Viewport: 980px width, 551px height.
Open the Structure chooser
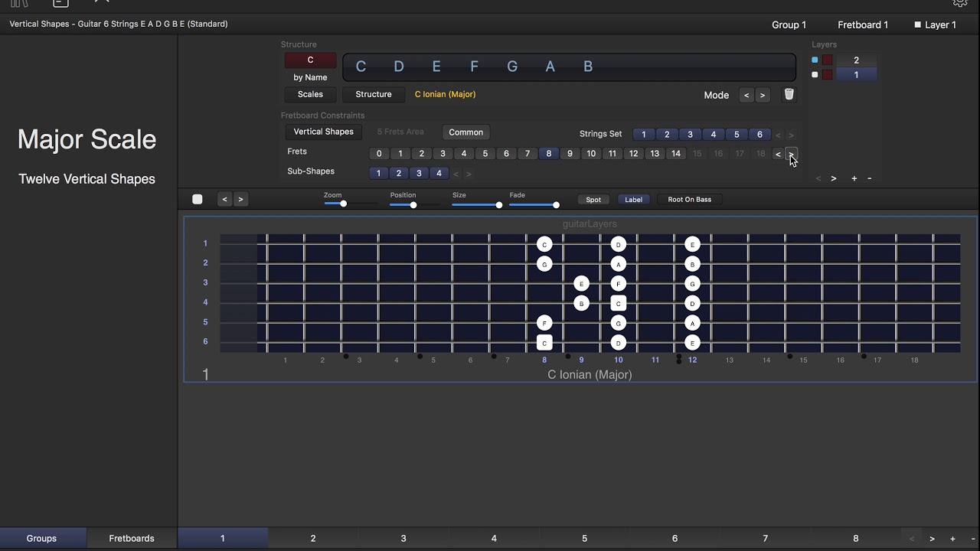click(x=374, y=95)
